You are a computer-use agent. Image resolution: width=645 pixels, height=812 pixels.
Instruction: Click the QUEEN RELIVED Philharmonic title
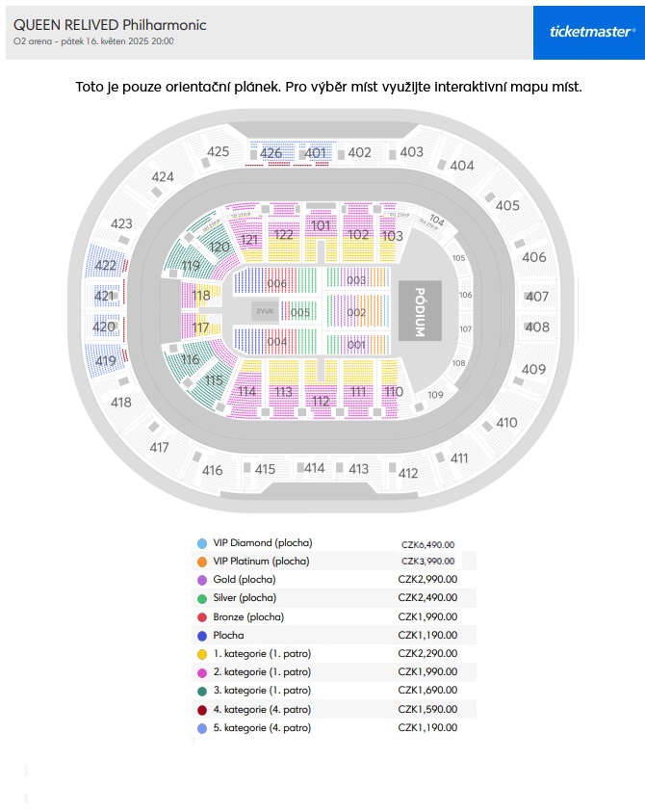(x=110, y=25)
